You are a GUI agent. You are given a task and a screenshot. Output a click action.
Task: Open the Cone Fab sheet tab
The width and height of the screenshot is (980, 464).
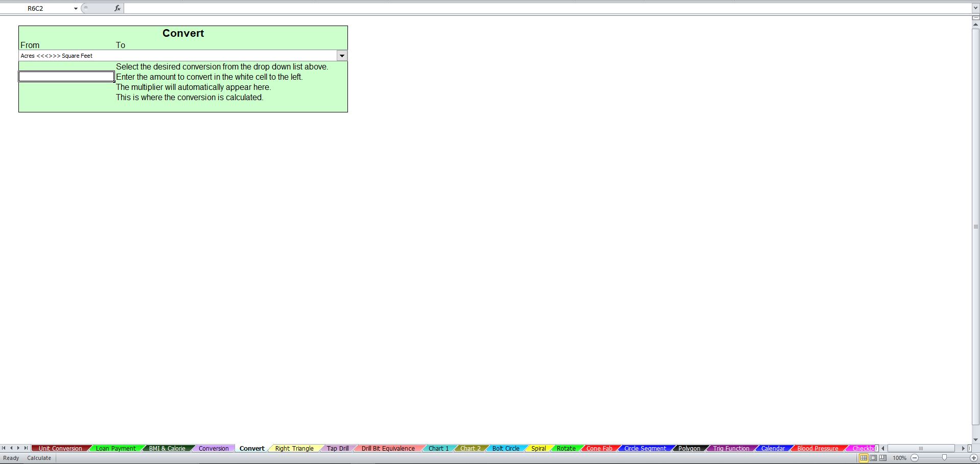coord(599,449)
